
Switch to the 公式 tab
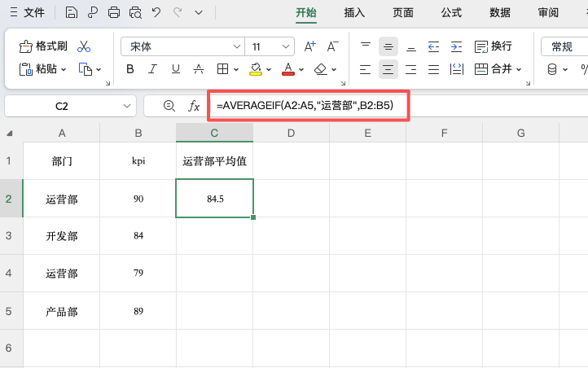pos(451,13)
